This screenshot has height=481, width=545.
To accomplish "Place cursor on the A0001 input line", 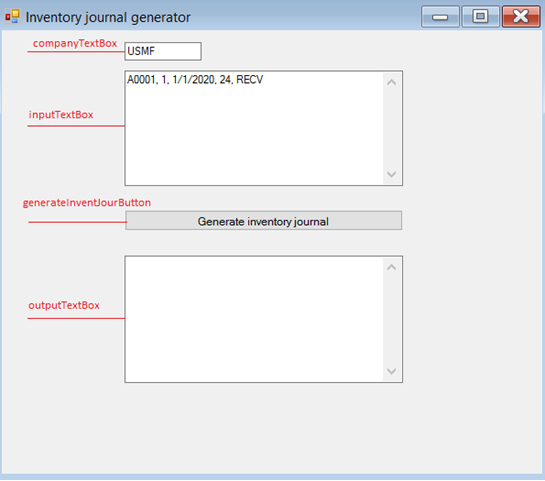I will pos(195,80).
